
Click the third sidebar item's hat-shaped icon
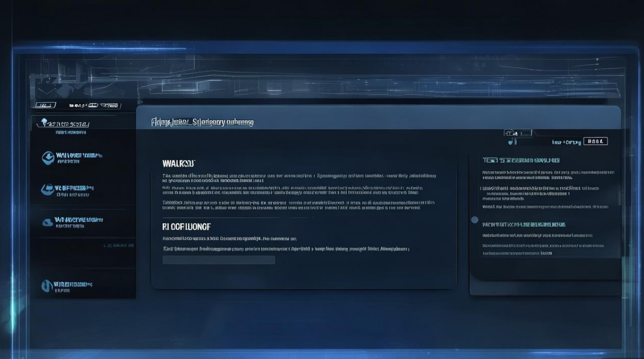tap(47, 222)
